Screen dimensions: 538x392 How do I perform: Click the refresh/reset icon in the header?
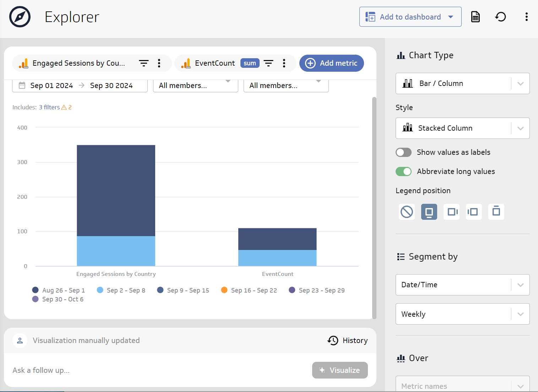point(500,17)
